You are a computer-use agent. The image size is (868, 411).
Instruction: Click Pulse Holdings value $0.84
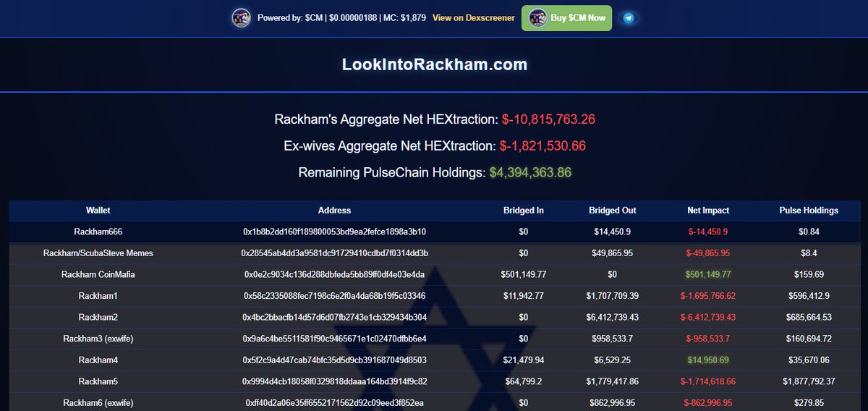[809, 232]
